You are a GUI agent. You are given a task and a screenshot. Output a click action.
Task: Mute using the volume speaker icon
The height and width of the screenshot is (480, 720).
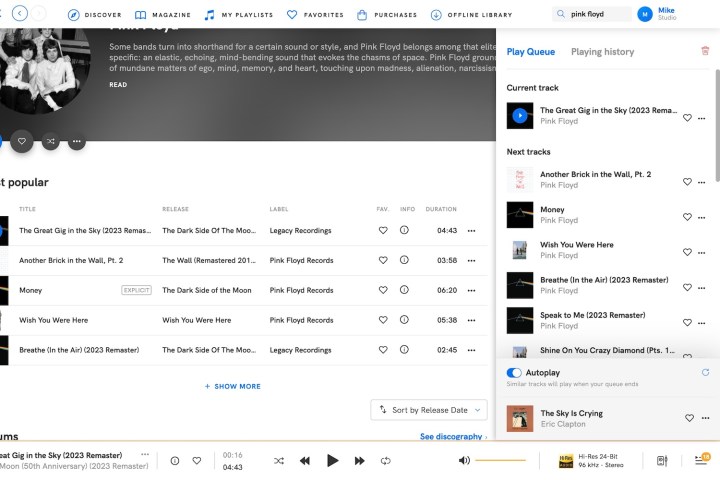click(x=464, y=461)
